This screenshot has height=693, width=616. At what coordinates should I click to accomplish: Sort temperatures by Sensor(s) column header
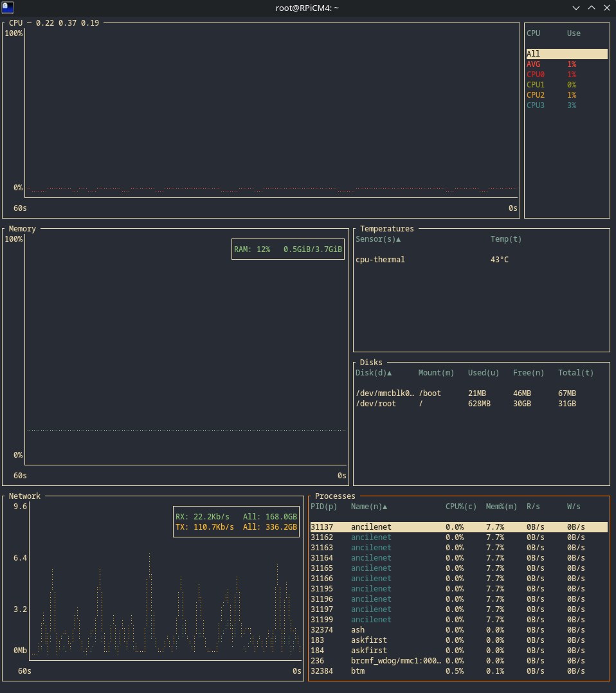pos(378,239)
